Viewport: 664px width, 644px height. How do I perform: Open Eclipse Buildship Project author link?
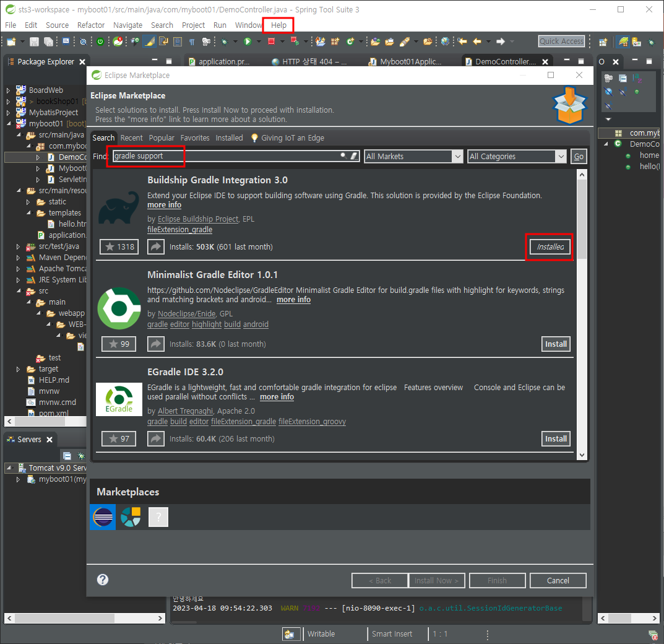click(x=198, y=219)
